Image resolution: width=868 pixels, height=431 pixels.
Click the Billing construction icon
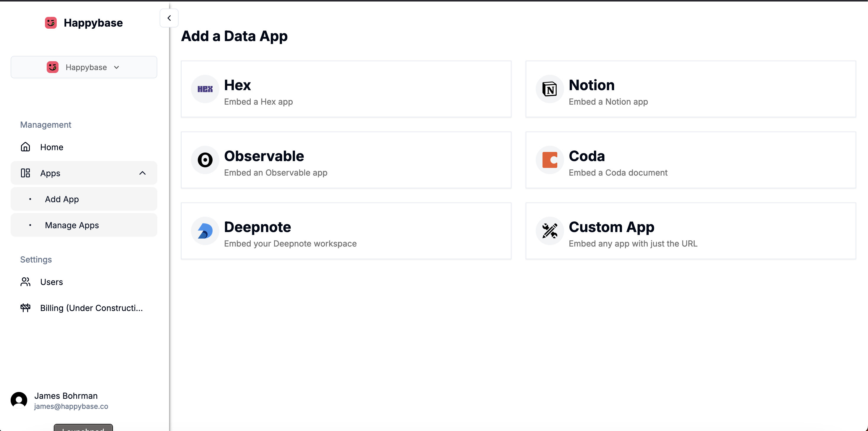tap(25, 308)
